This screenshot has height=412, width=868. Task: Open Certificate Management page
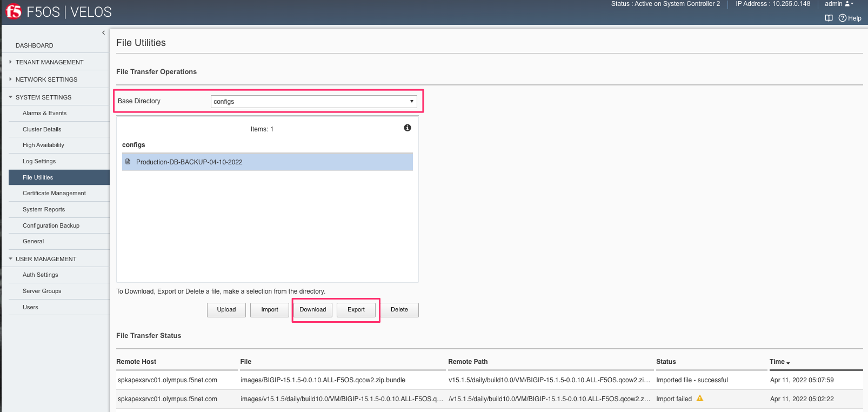(x=54, y=193)
